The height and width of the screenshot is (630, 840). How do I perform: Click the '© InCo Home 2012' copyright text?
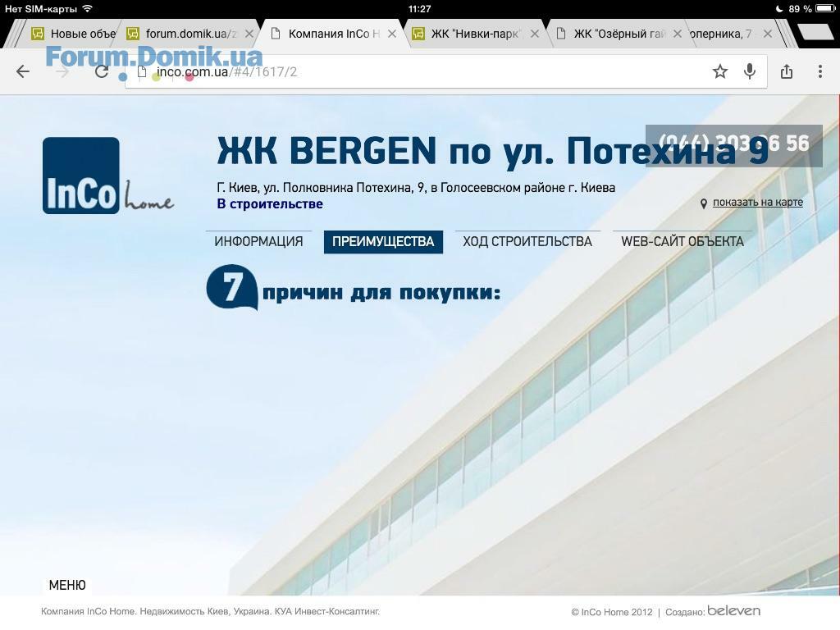coord(612,612)
